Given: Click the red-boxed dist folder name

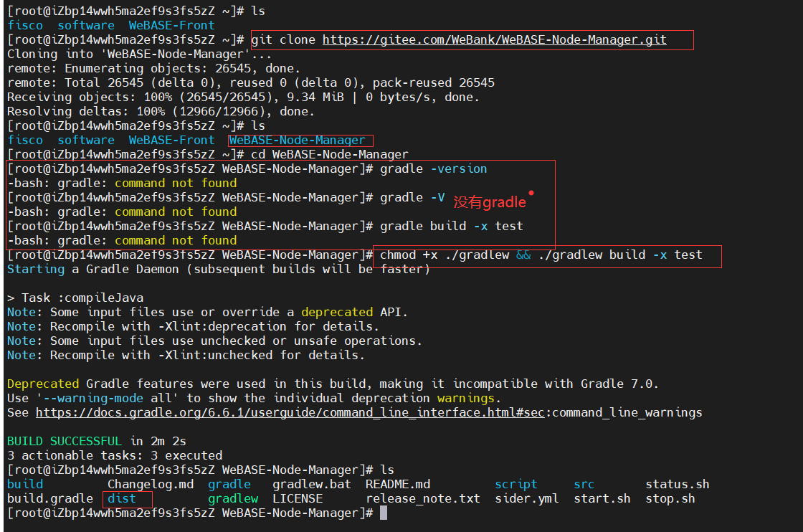Looking at the screenshot, I should pyautogui.click(x=128, y=498).
